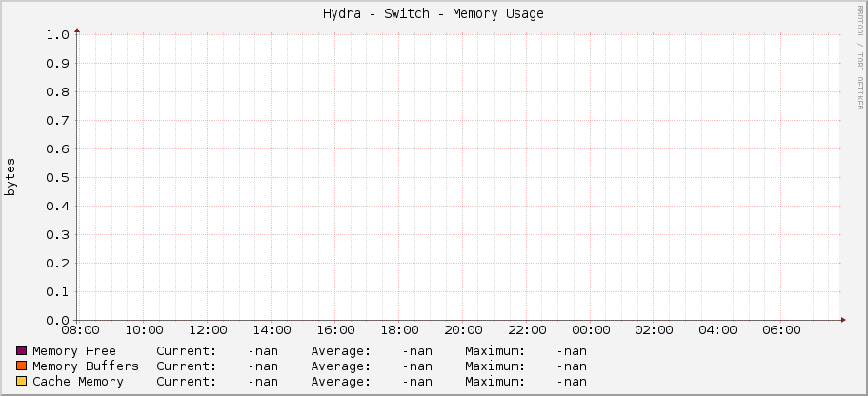Select the 'Memory Buffers' legend label
This screenshot has width=868, height=396.
[86, 366]
